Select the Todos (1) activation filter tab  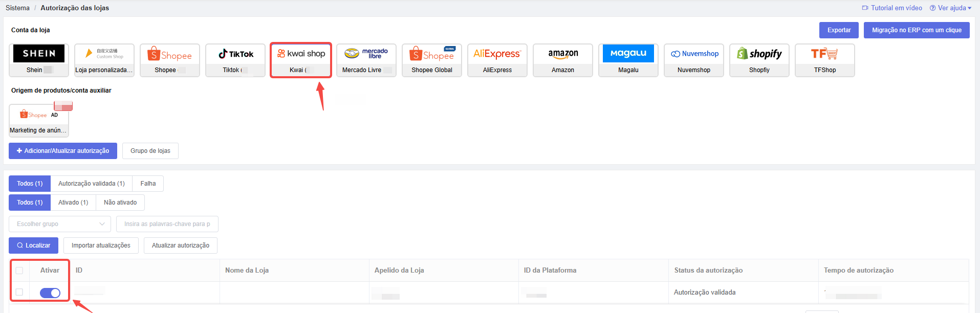click(x=30, y=203)
